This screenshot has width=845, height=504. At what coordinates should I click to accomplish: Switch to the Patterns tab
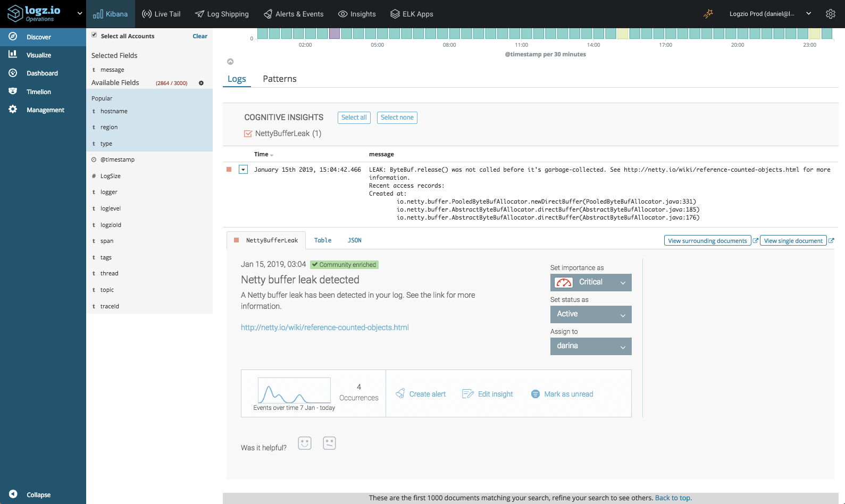point(280,79)
